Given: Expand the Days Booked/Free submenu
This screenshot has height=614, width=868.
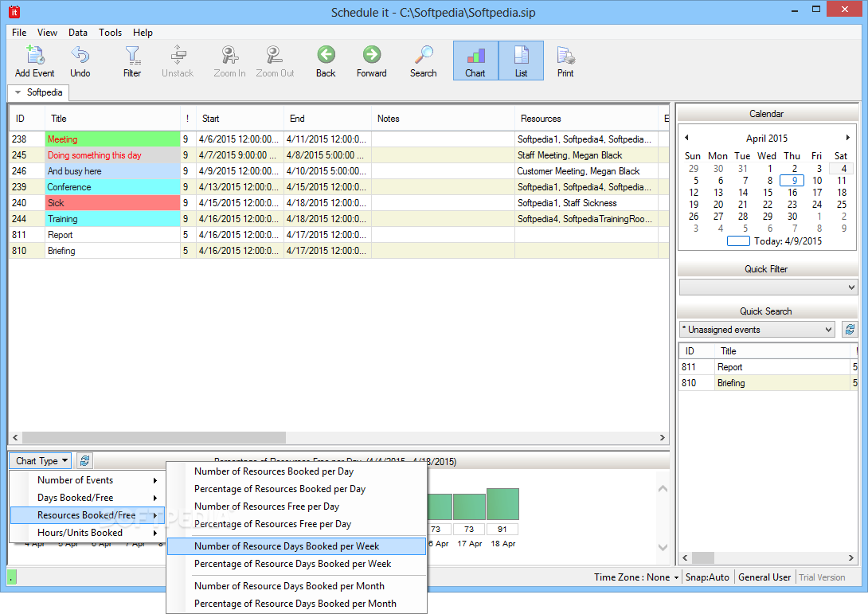Looking at the screenshot, I should 87,498.
